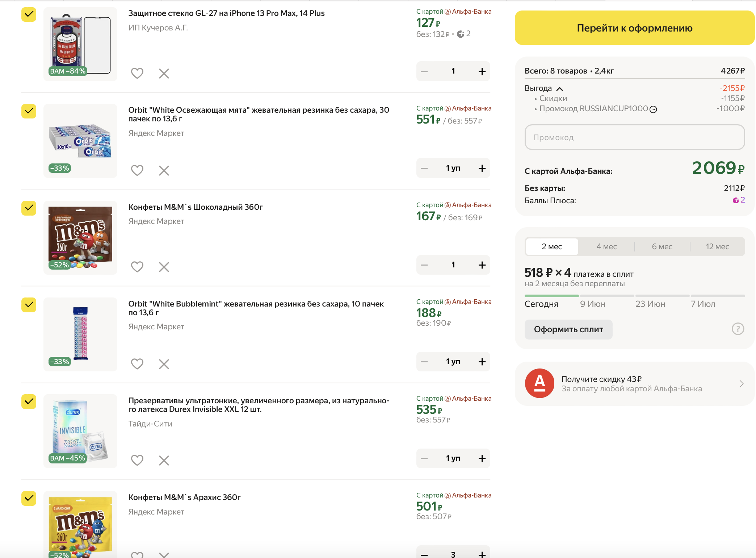Click Оформить сплит button
The height and width of the screenshot is (558, 756).
pos(568,329)
